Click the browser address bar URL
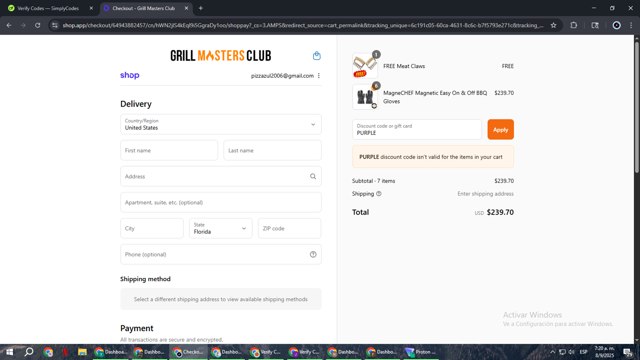 [302, 25]
